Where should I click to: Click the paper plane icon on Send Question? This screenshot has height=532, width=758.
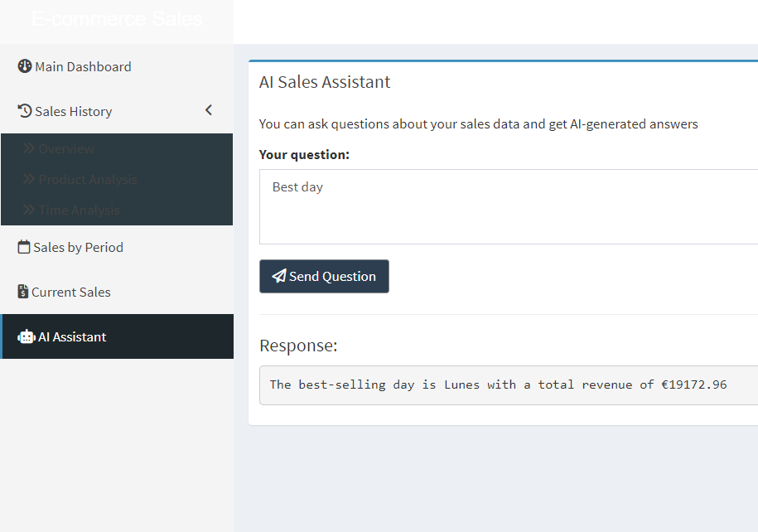tap(279, 276)
